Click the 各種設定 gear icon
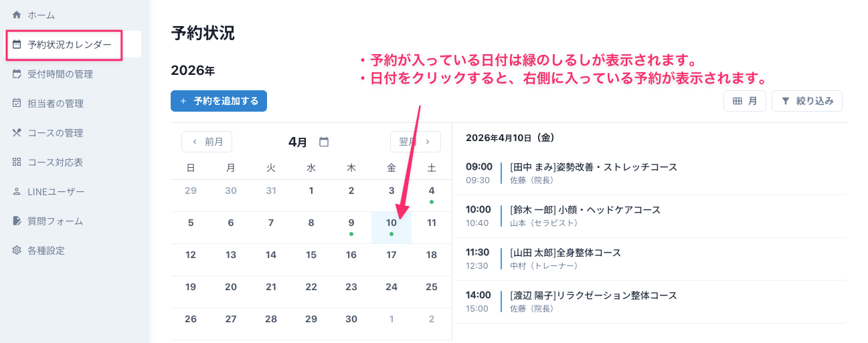Image resolution: width=868 pixels, height=343 pixels. 17,251
